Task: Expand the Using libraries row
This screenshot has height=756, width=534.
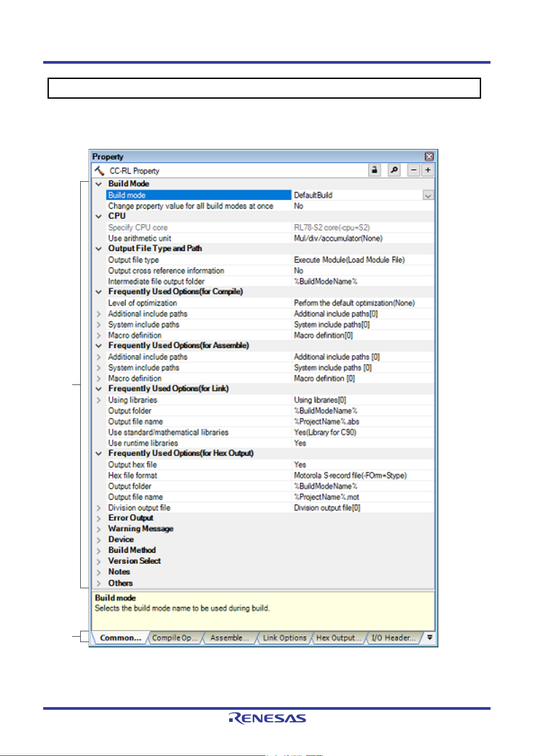Action: click(x=99, y=400)
